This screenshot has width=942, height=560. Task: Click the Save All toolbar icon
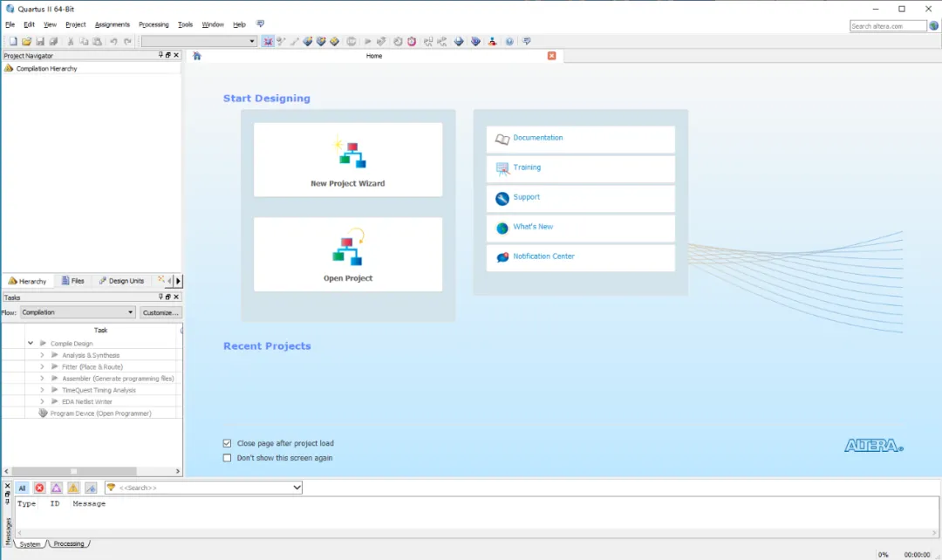tap(53, 42)
